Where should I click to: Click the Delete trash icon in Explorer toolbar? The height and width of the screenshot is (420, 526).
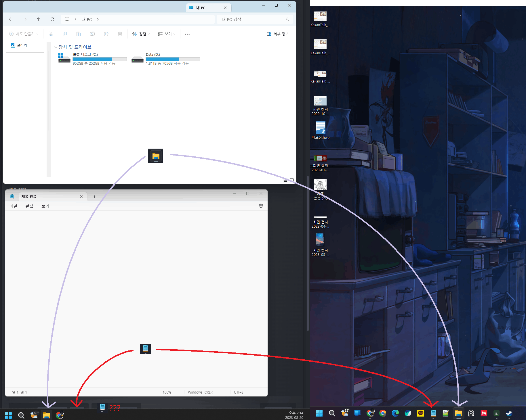[x=120, y=34]
